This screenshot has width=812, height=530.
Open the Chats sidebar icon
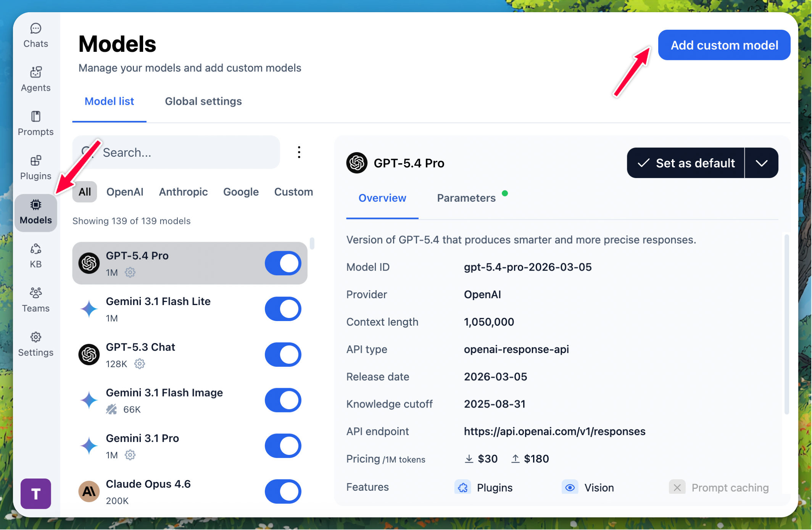[35, 35]
